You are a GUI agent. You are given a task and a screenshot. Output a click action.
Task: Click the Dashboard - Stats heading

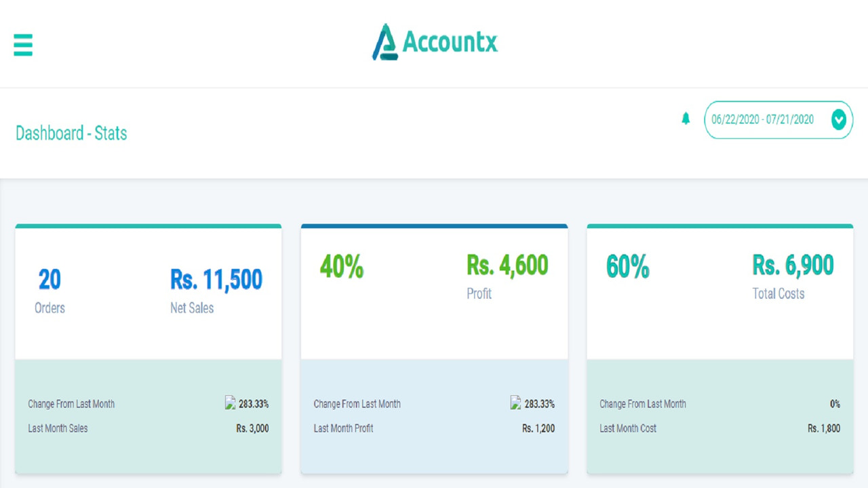click(x=71, y=133)
